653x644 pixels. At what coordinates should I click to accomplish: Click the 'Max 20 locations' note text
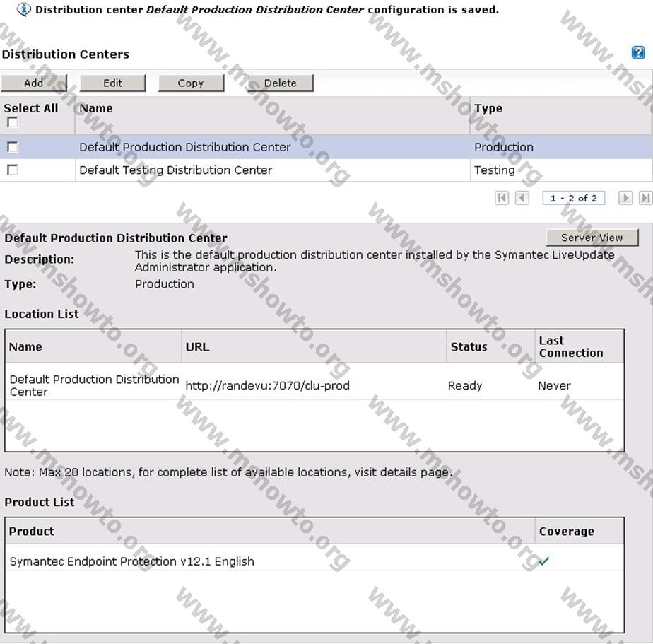[x=228, y=472]
